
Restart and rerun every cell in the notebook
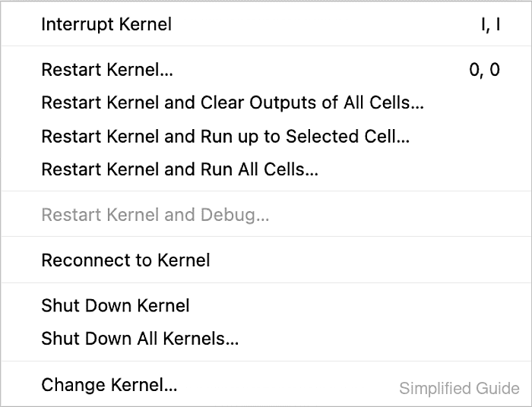tap(266, 169)
